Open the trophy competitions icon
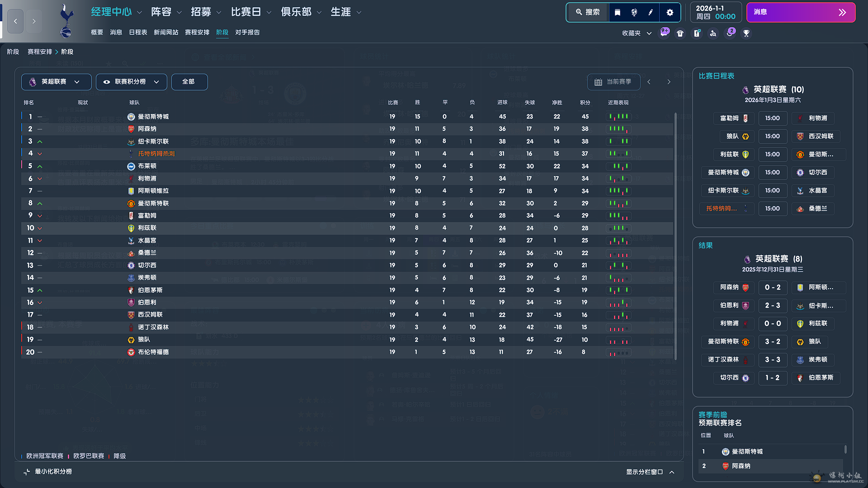 pyautogui.click(x=746, y=33)
